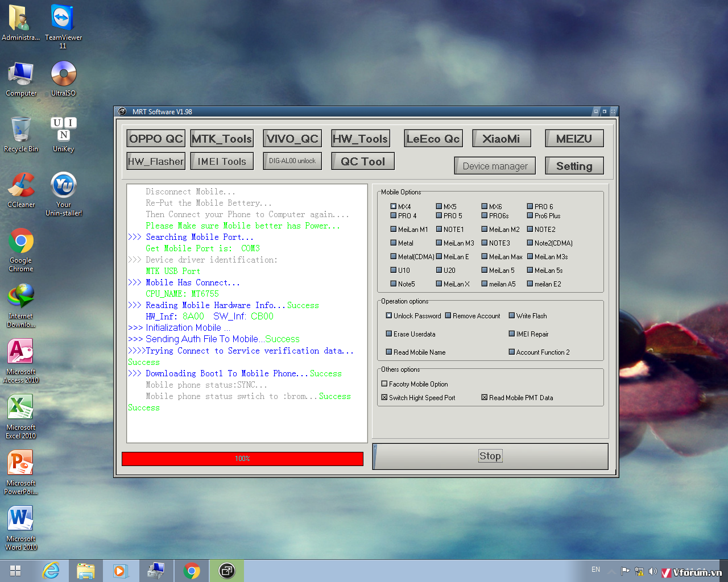The image size is (728, 582).
Task: Open the Setting button
Action: pyautogui.click(x=574, y=166)
